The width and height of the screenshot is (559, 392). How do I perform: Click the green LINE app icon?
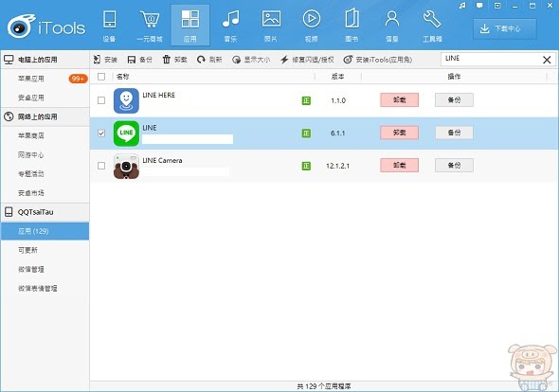(126, 134)
